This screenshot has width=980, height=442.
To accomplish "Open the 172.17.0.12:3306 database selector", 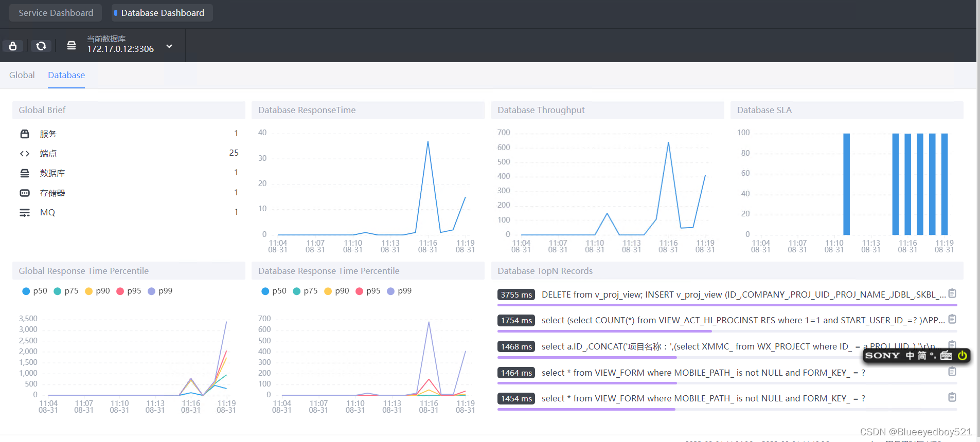I will click(x=120, y=49).
